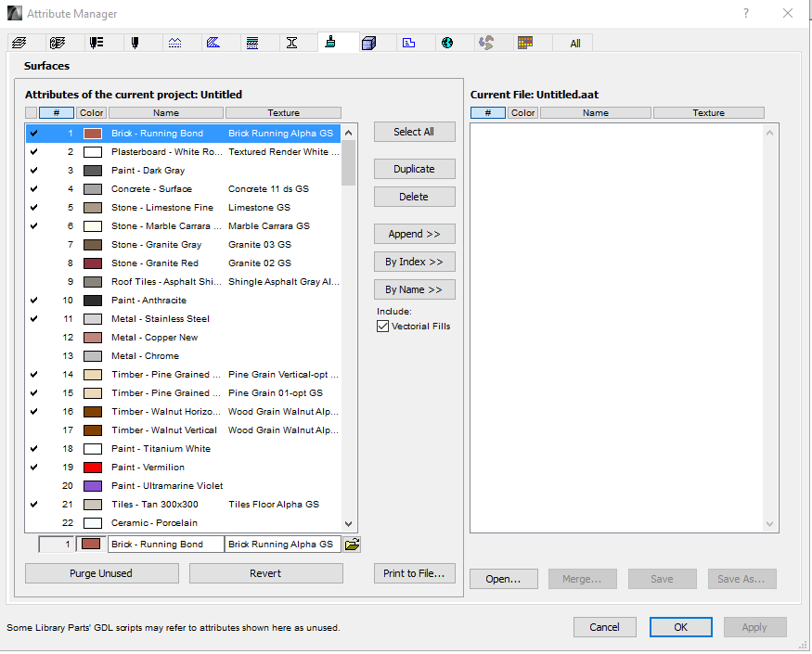Select Paint - Dark Gray row
The image size is (812, 654).
[x=184, y=171]
